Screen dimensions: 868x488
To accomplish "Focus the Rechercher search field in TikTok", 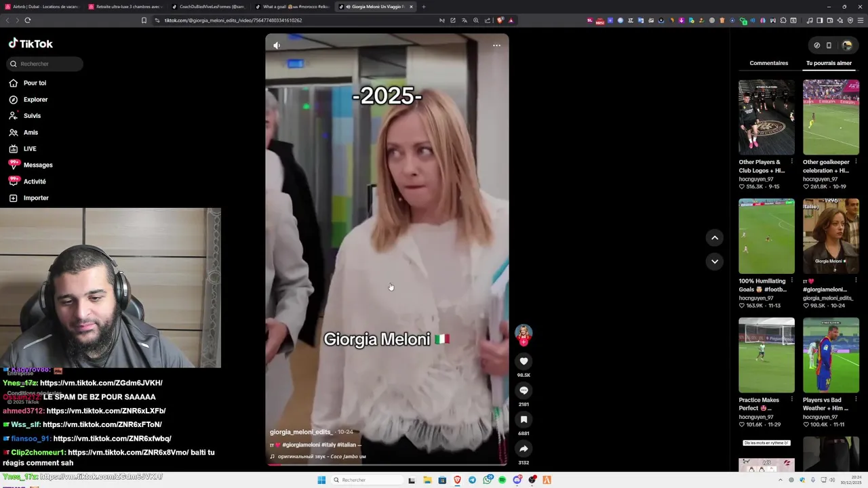I will click(x=45, y=64).
